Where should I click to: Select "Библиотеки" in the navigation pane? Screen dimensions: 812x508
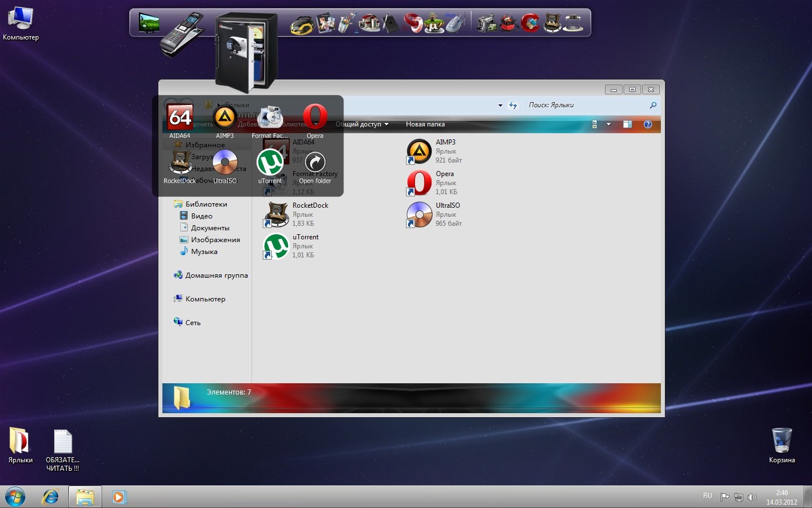point(201,204)
